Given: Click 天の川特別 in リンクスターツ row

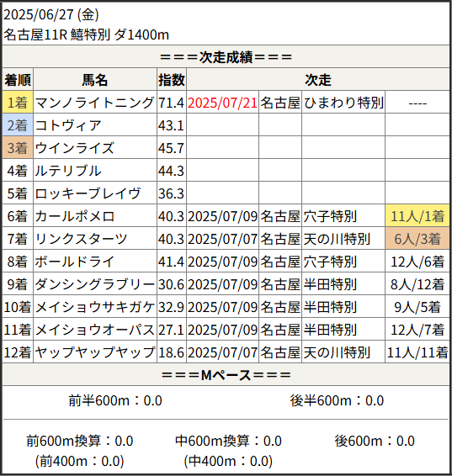Looking at the screenshot, I should pyautogui.click(x=337, y=239).
